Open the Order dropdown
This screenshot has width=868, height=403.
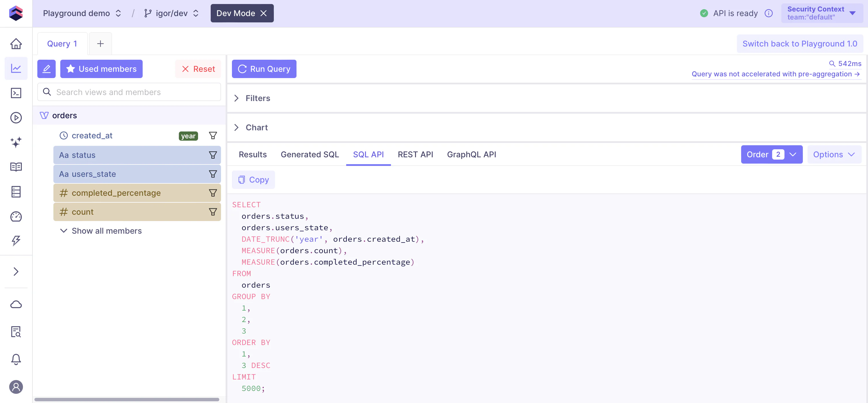pos(771,155)
